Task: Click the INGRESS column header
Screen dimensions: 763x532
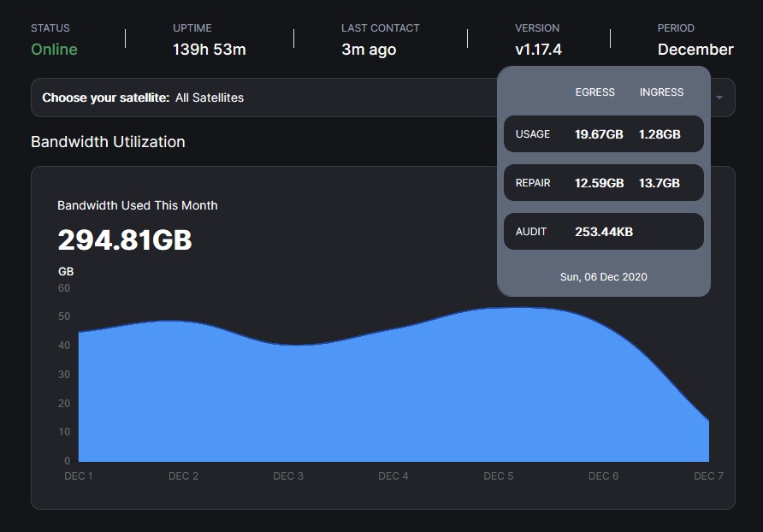Action: (661, 92)
